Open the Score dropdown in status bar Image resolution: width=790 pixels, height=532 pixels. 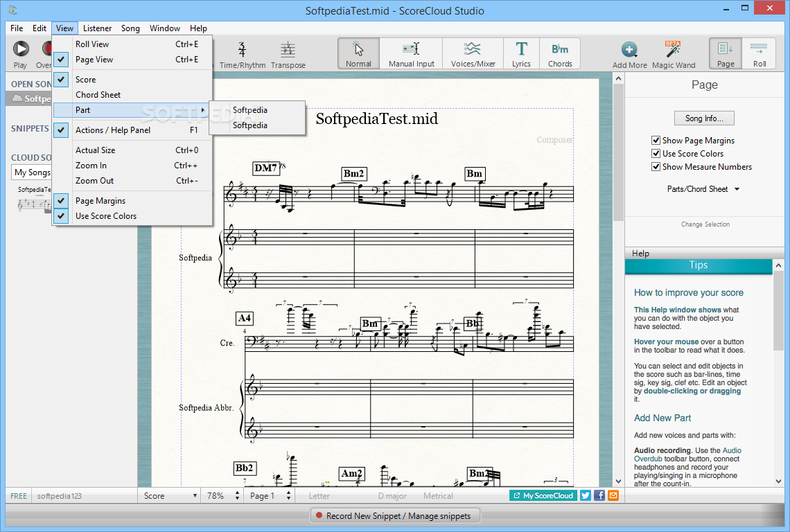[169, 496]
